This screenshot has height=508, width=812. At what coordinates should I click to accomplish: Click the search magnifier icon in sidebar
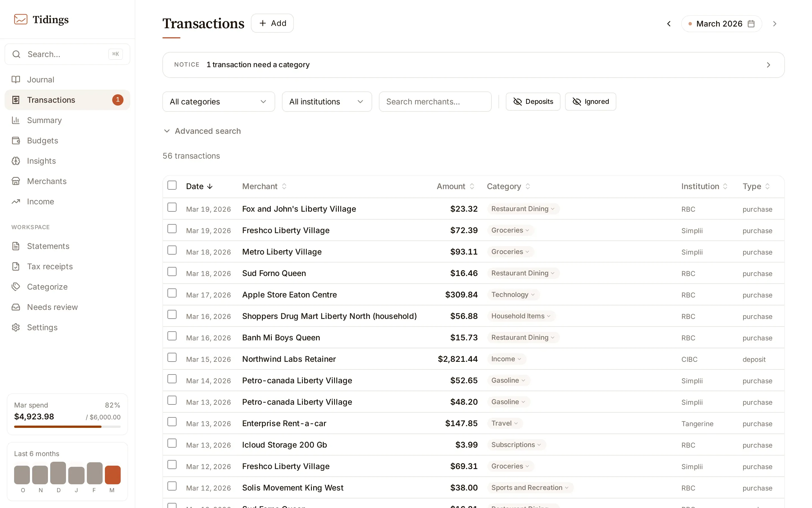click(x=16, y=54)
